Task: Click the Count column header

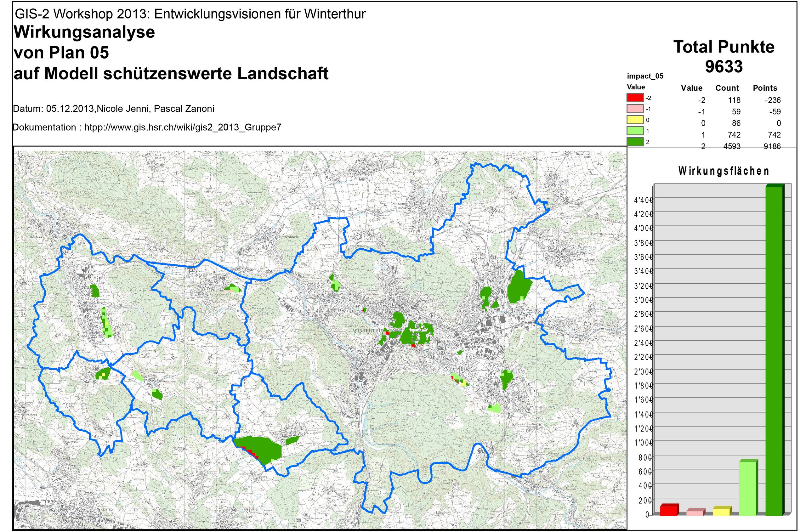Action: pyautogui.click(x=727, y=88)
